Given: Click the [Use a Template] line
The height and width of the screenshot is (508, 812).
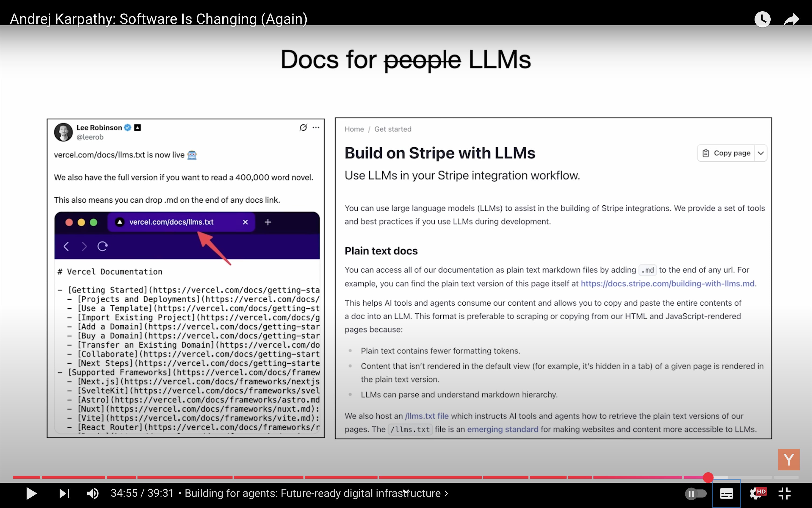Looking at the screenshot, I should (x=193, y=308).
